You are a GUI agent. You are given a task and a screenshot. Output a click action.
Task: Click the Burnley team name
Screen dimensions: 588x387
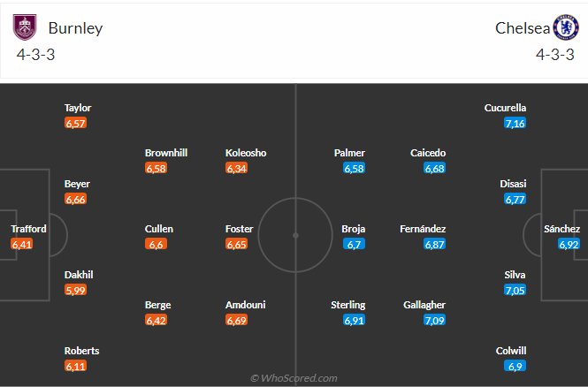[75, 27]
